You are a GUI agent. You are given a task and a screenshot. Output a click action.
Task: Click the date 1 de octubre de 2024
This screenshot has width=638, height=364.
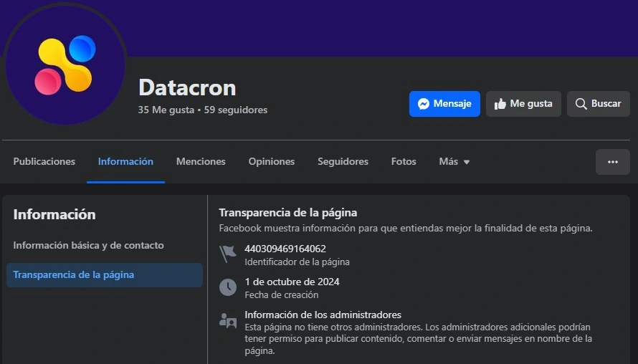(292, 282)
